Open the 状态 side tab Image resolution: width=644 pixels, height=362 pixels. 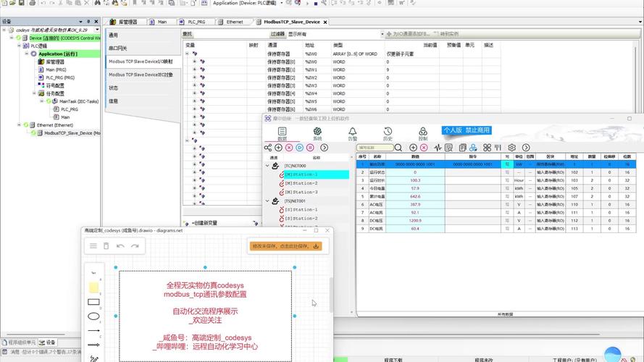tap(143, 88)
